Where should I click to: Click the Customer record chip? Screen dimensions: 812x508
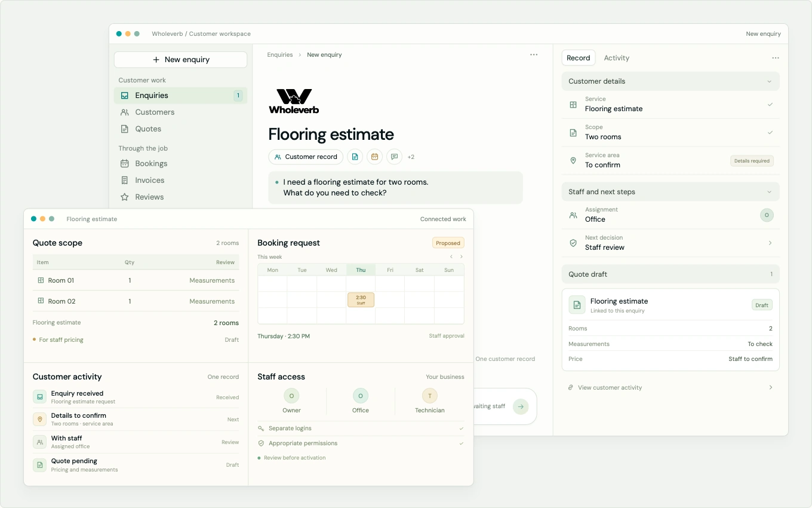coord(306,157)
